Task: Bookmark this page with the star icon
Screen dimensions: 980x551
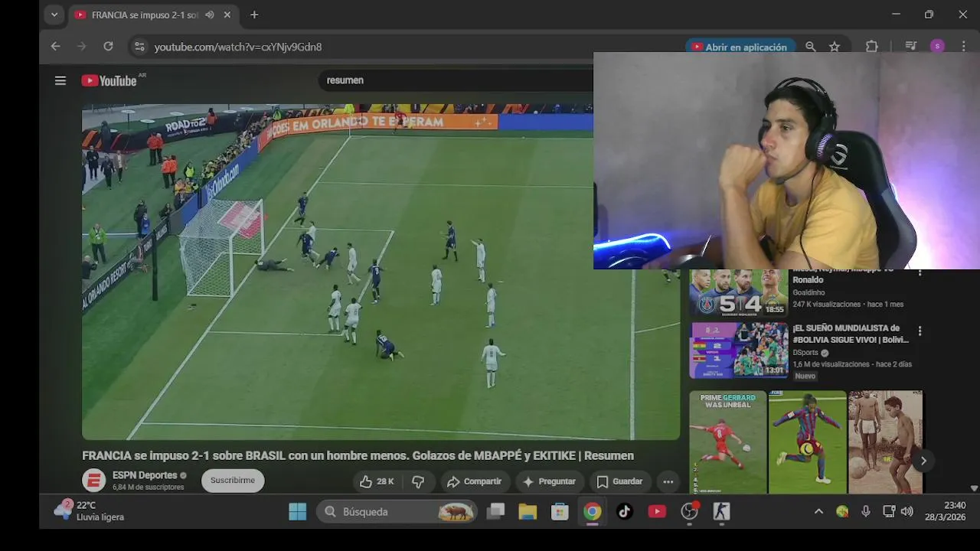Action: pos(835,47)
